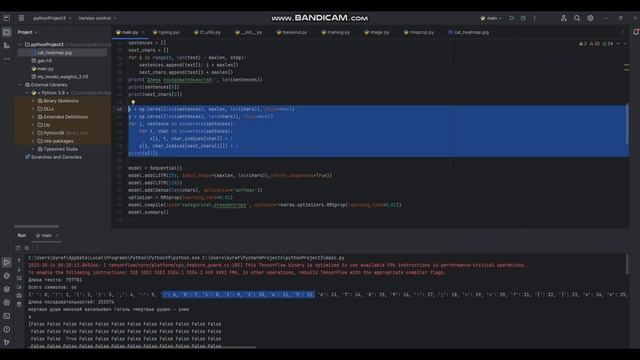
Task: Switch to the __init__.py editor tab
Action: pos(249,32)
